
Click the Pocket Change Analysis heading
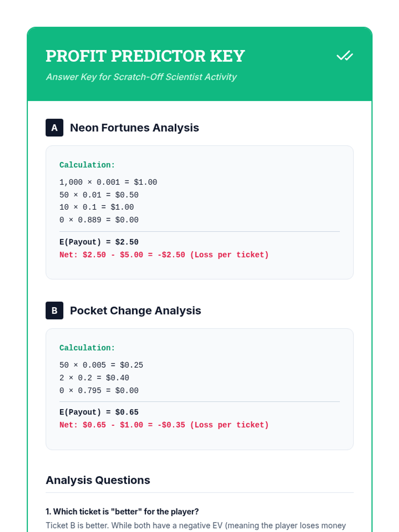(135, 311)
